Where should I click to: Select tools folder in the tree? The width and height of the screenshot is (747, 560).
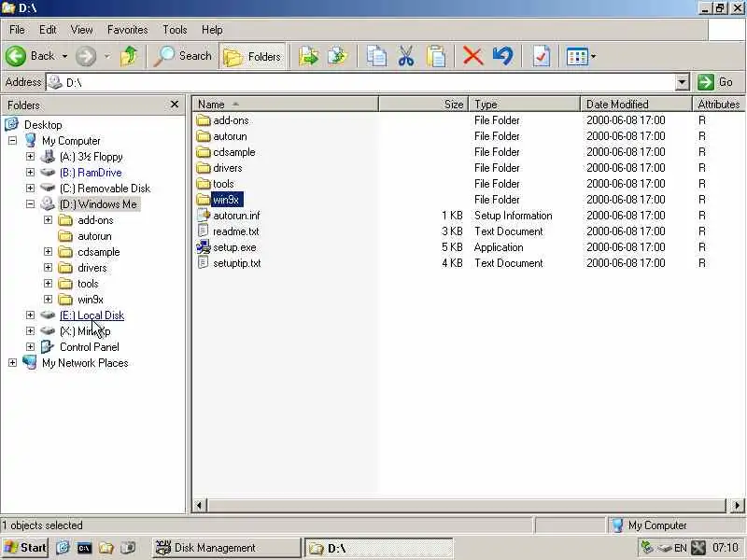click(x=88, y=284)
